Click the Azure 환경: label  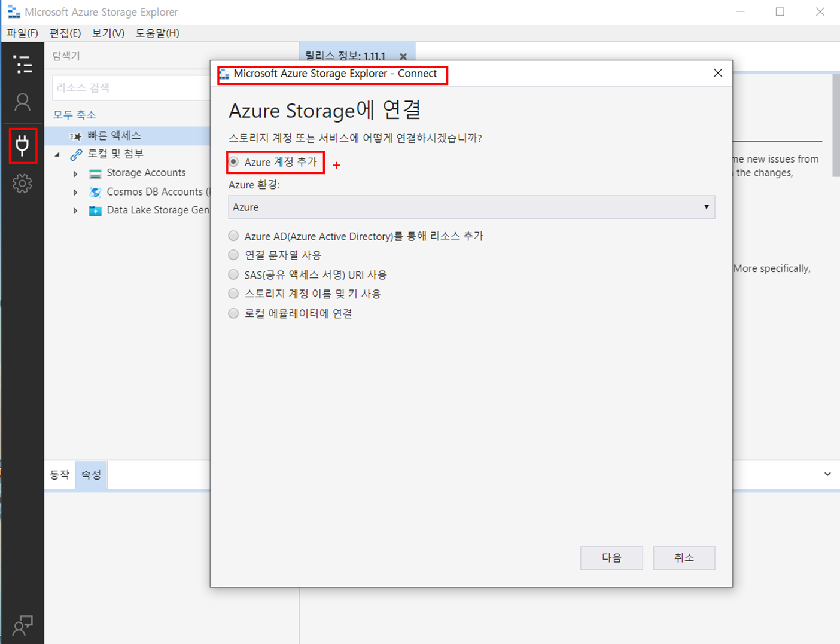(x=254, y=185)
